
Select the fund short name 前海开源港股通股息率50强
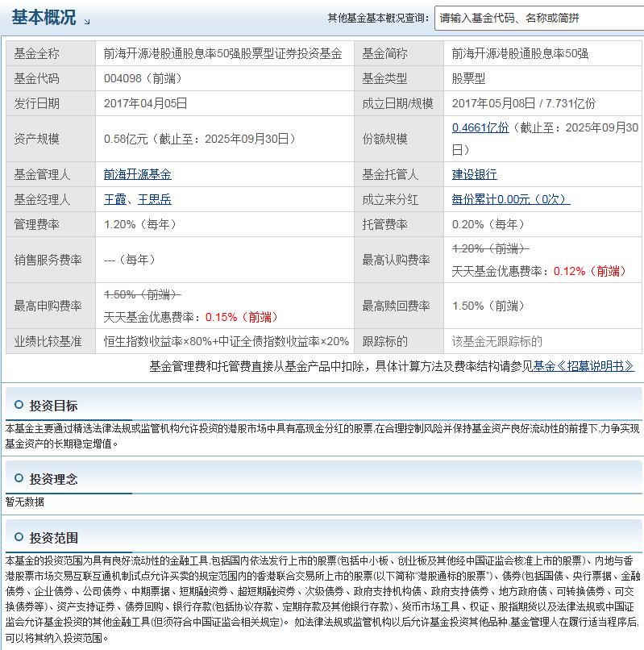click(x=520, y=53)
